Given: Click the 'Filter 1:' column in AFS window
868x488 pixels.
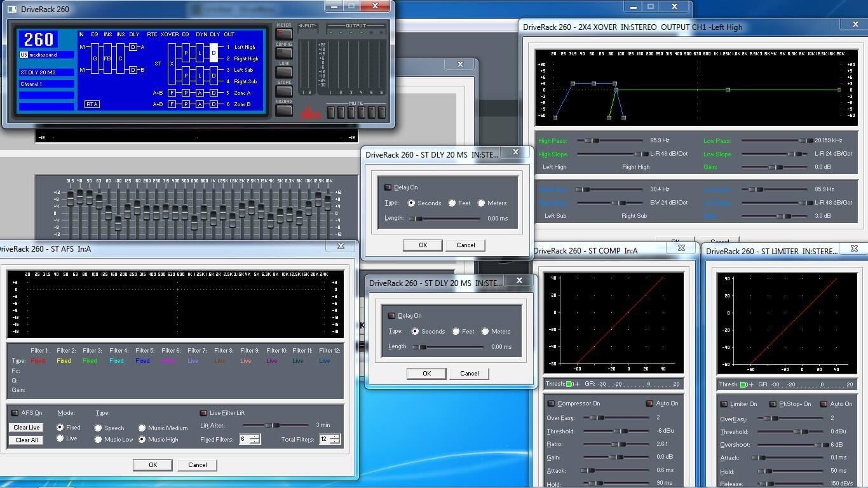Looking at the screenshot, I should tap(39, 351).
